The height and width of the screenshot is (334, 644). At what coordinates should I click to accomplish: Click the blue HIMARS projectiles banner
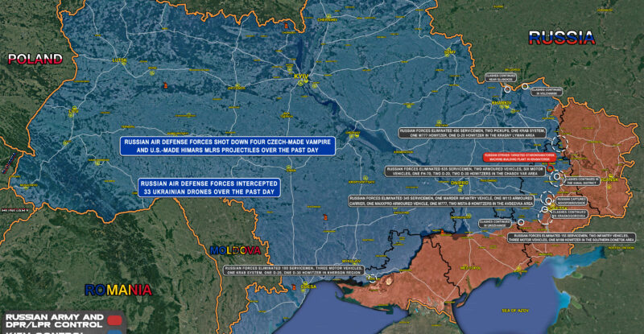[x=226, y=146]
